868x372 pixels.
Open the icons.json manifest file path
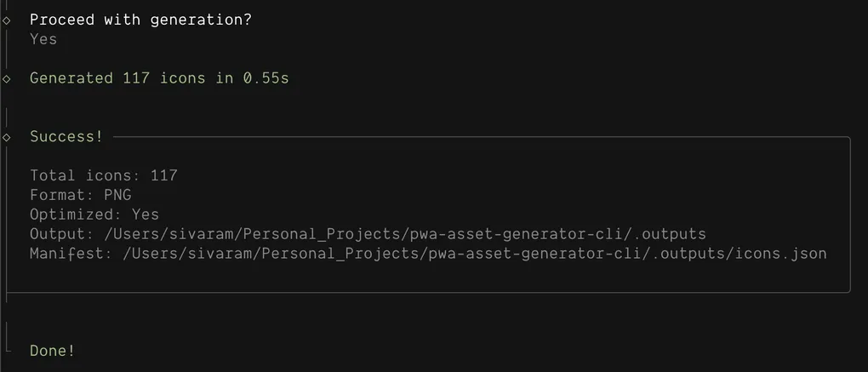(x=473, y=254)
